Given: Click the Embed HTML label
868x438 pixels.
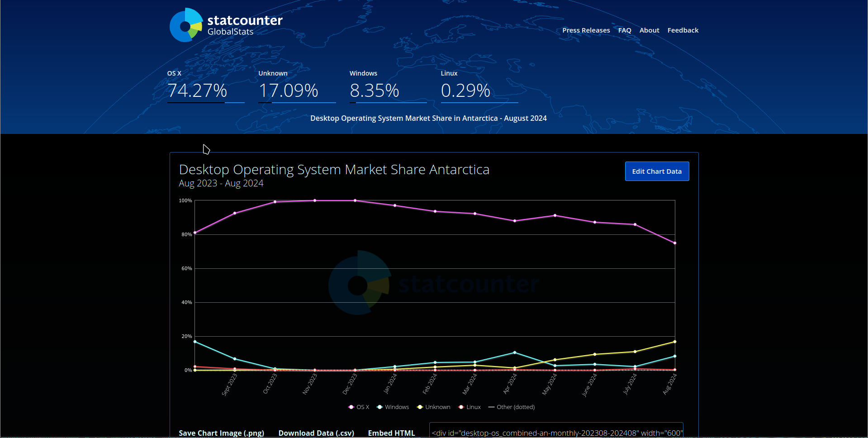Looking at the screenshot, I should click(391, 433).
